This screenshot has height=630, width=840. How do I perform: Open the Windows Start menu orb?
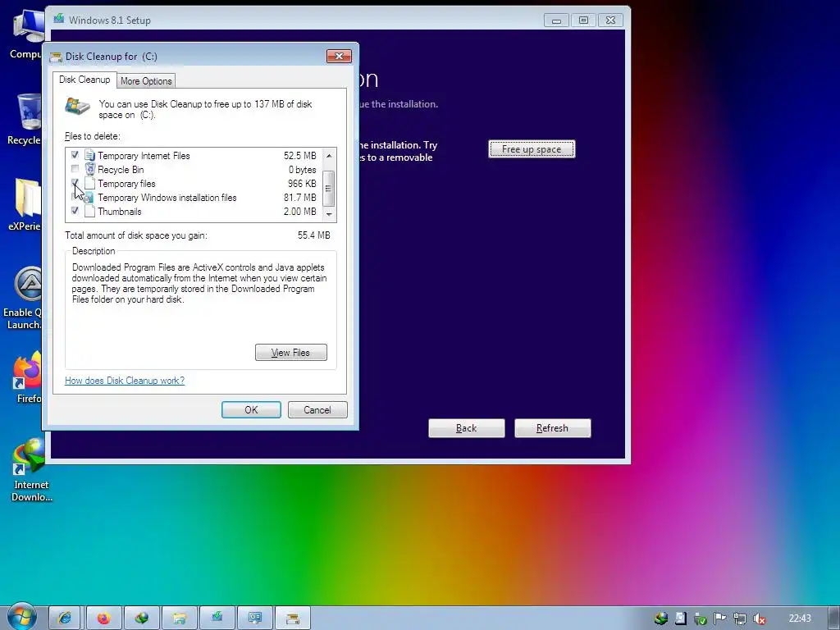pos(22,617)
